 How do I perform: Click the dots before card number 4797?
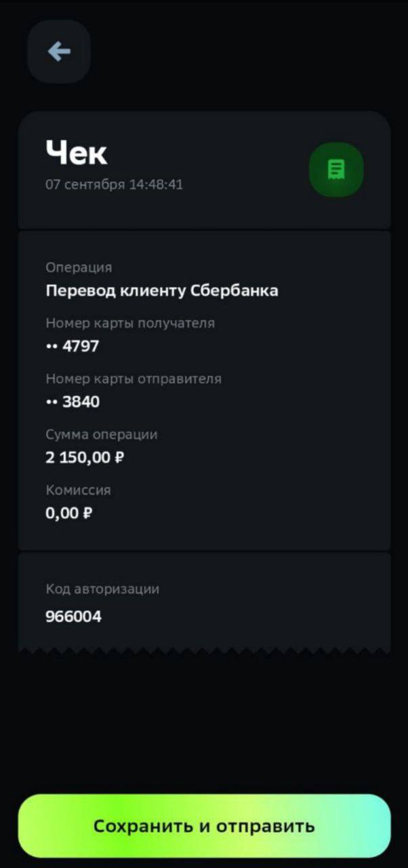coord(52,347)
